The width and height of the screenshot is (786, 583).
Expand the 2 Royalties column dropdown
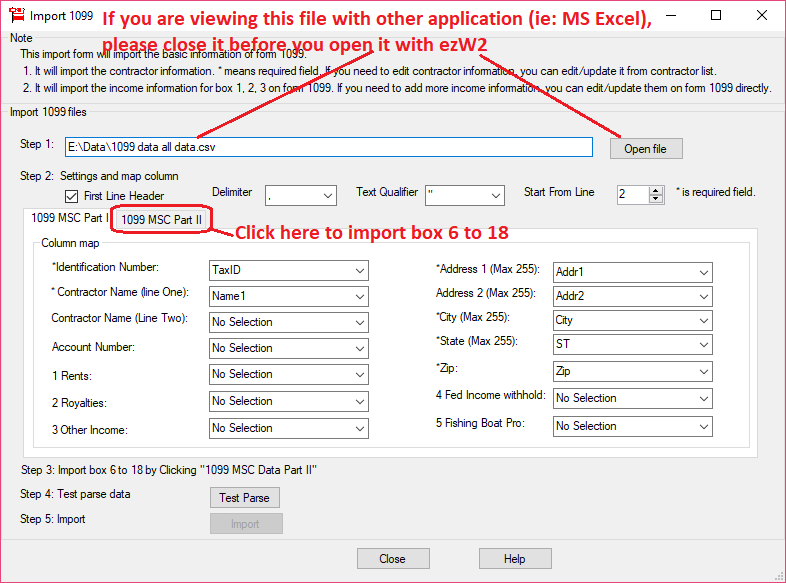pyautogui.click(x=289, y=401)
